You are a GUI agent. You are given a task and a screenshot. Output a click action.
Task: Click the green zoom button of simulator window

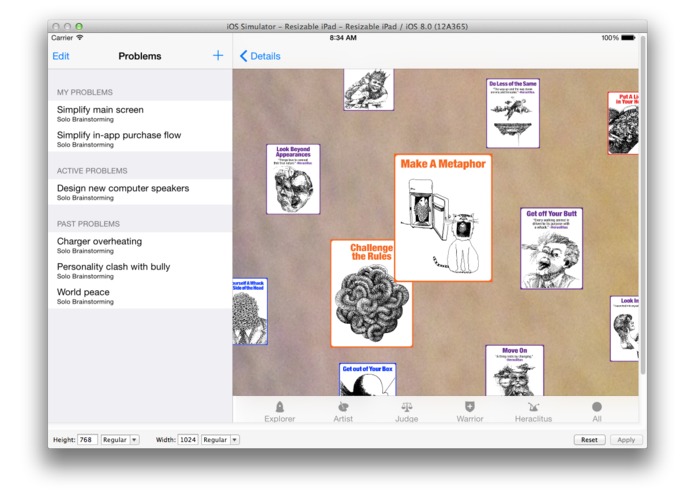(79, 27)
